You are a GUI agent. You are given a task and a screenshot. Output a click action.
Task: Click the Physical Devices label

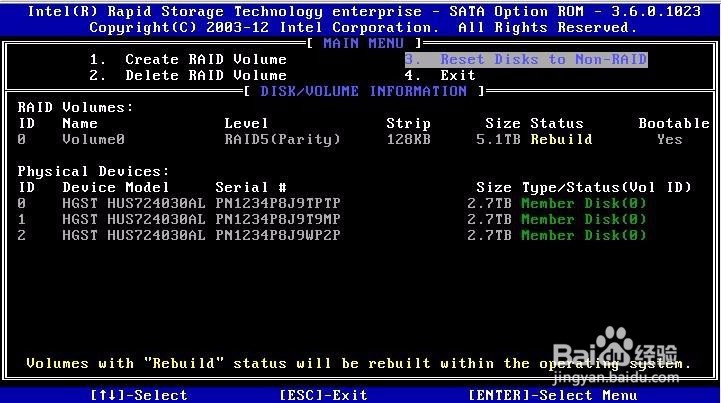(x=93, y=172)
